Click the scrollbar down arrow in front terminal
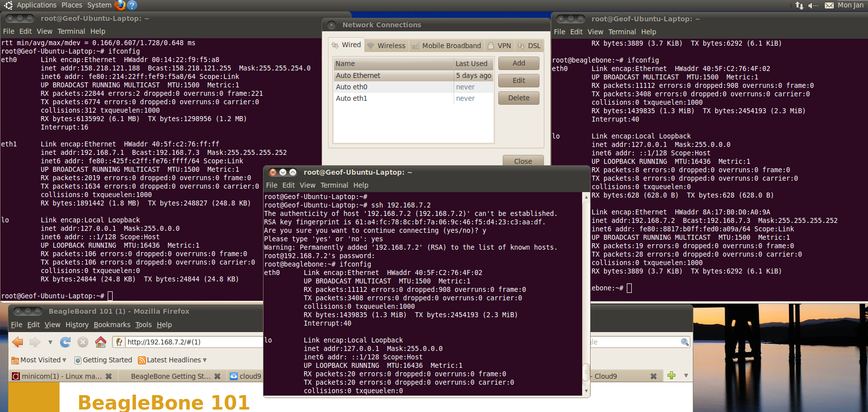 pos(586,391)
